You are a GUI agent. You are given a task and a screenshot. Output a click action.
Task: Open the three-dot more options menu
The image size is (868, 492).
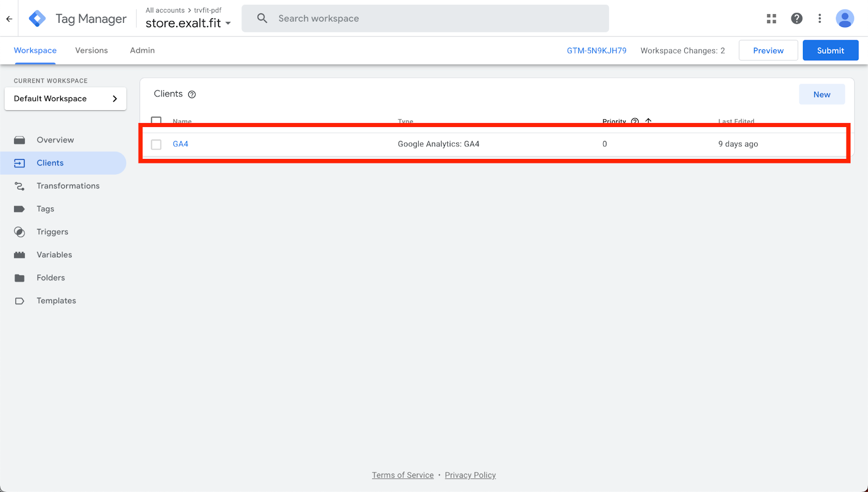(820, 18)
